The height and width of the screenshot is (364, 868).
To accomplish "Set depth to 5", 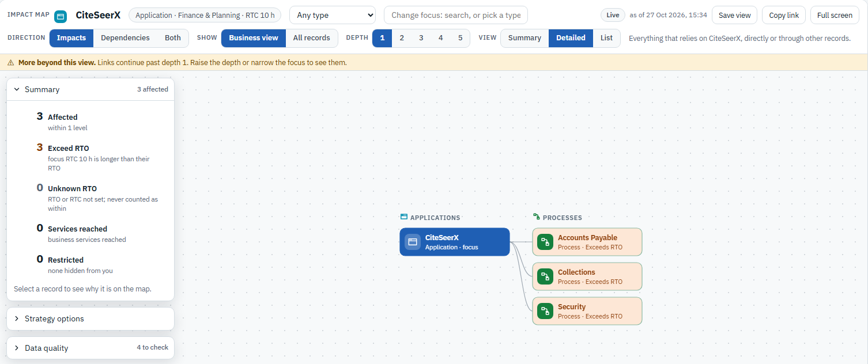I will (461, 38).
